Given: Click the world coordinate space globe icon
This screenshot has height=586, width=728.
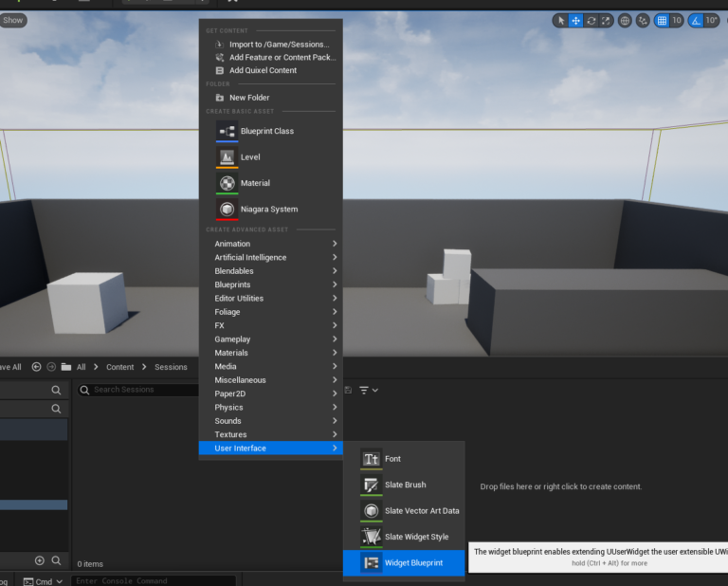Looking at the screenshot, I should [x=625, y=20].
